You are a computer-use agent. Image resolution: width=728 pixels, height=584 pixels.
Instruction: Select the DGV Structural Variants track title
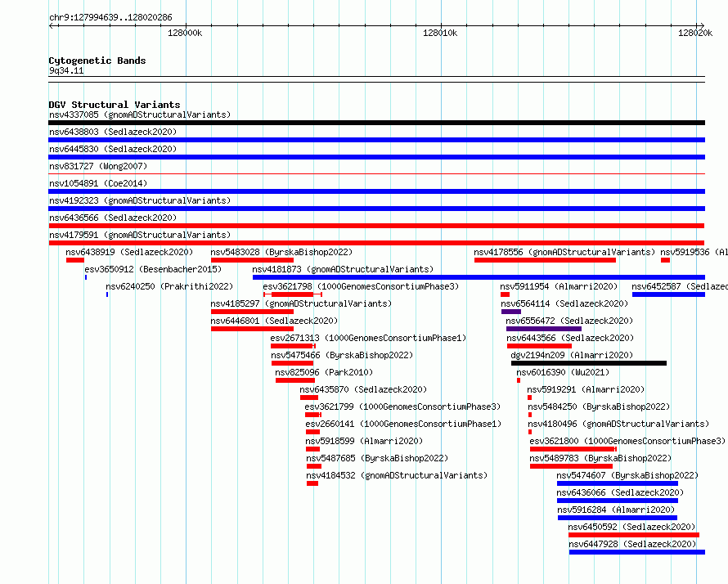(115, 105)
